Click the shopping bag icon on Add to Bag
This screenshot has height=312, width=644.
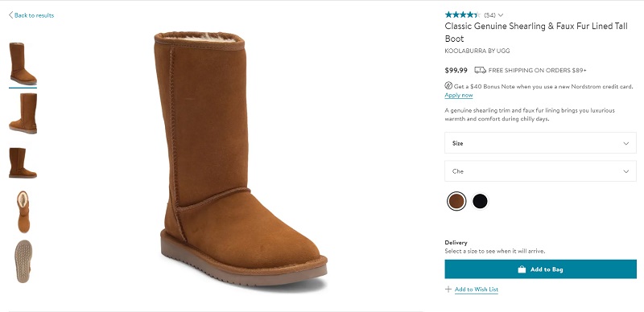(x=522, y=269)
